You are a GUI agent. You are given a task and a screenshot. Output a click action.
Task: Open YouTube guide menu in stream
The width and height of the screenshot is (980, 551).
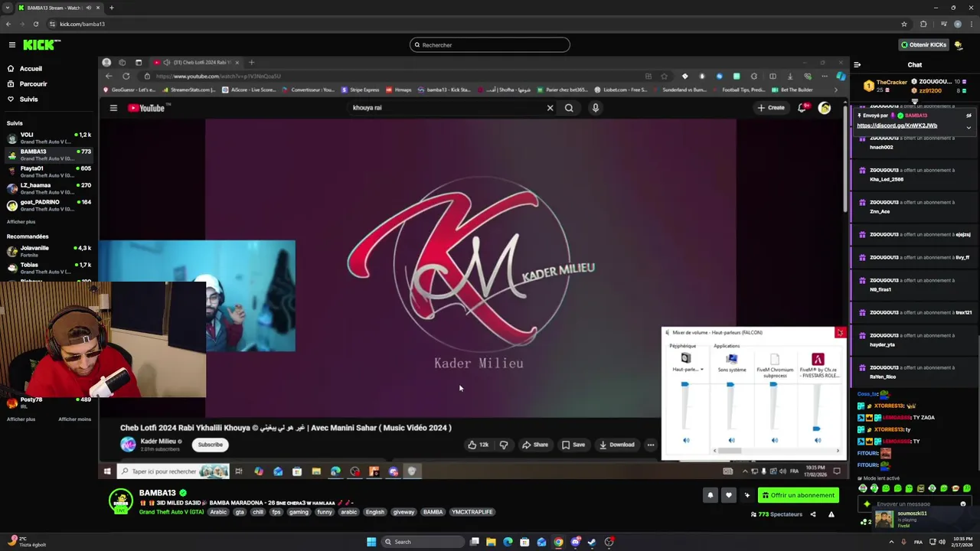click(113, 108)
